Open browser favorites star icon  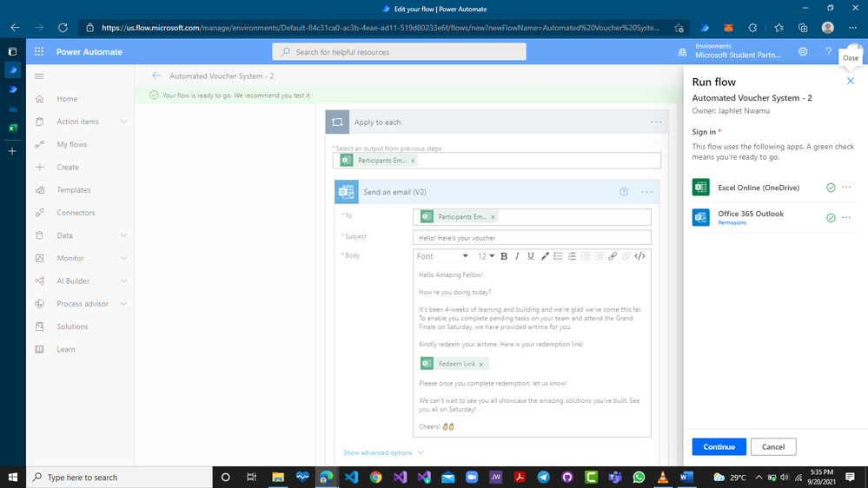tap(779, 28)
